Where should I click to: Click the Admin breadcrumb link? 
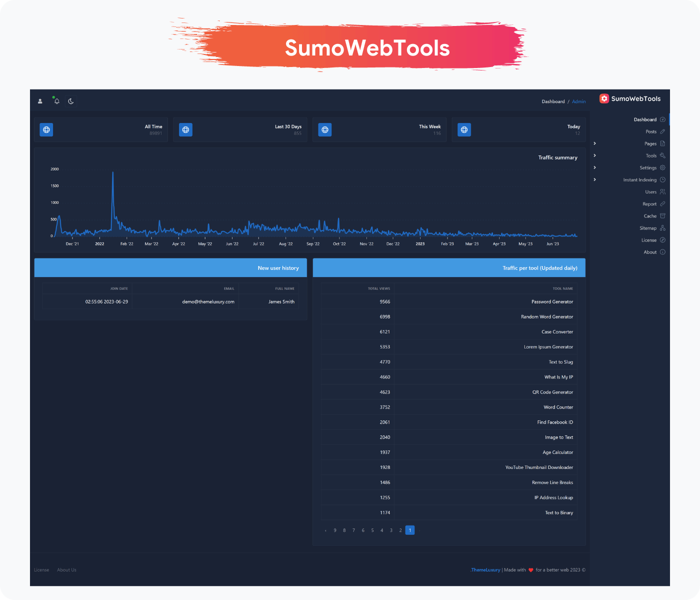[x=578, y=101]
